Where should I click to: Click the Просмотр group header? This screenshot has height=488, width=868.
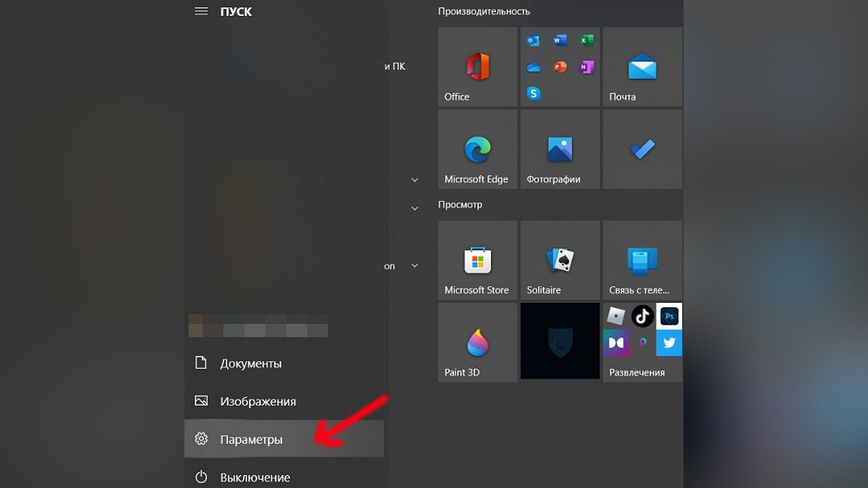(460, 205)
